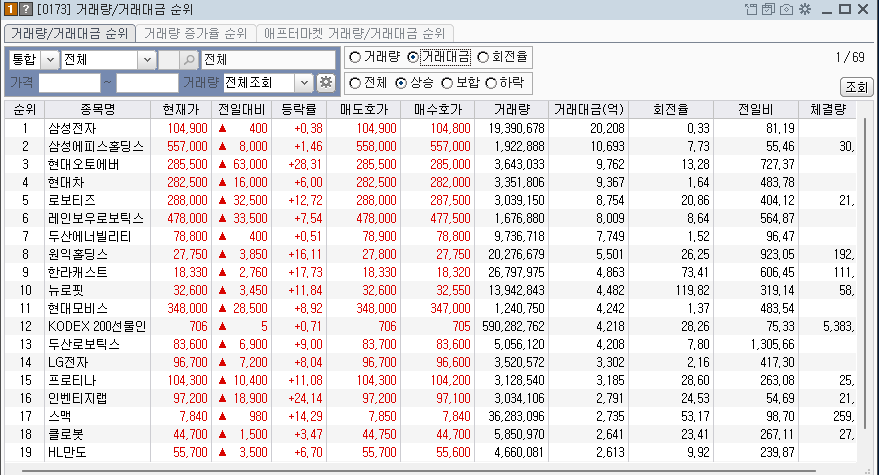Switch to 거래량/거래대금 순위 tab
This screenshot has width=879, height=475.
coord(70,34)
